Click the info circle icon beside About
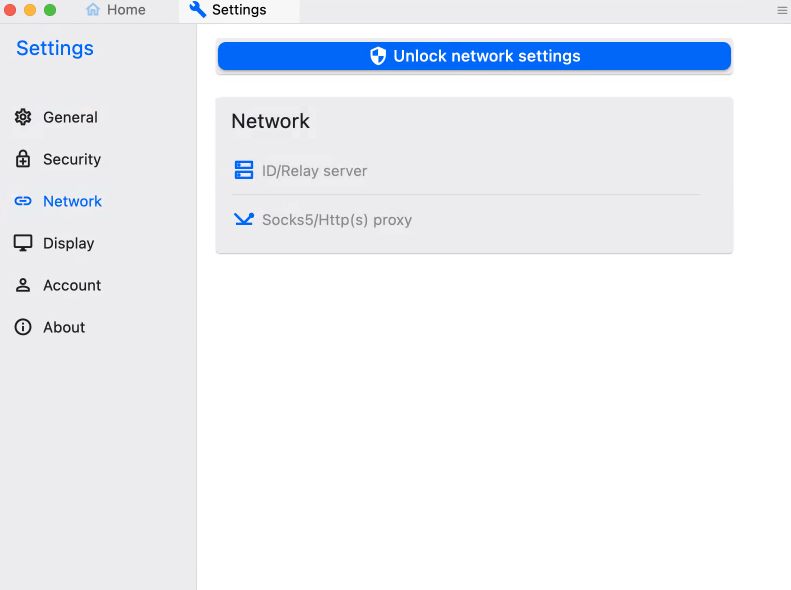The image size is (791, 590). pyautogui.click(x=23, y=327)
